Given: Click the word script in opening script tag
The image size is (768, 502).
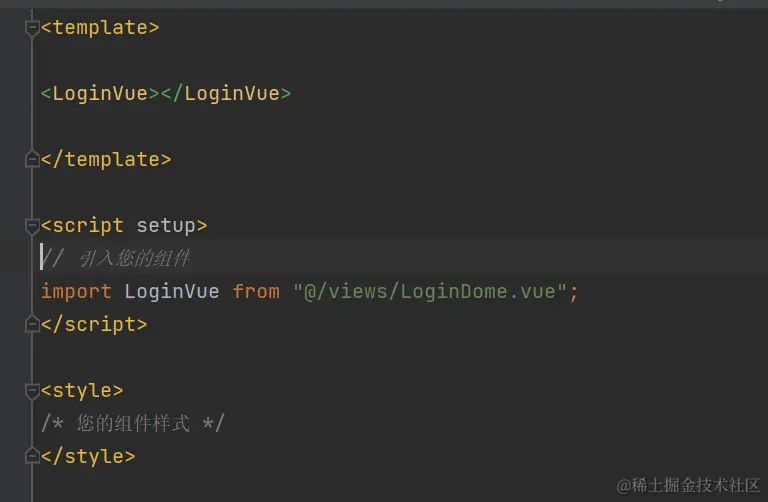Looking at the screenshot, I should (x=88, y=226).
